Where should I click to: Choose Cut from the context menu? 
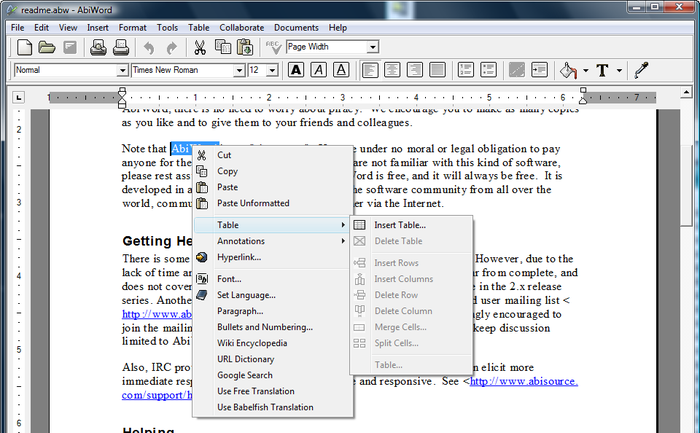coord(272,155)
